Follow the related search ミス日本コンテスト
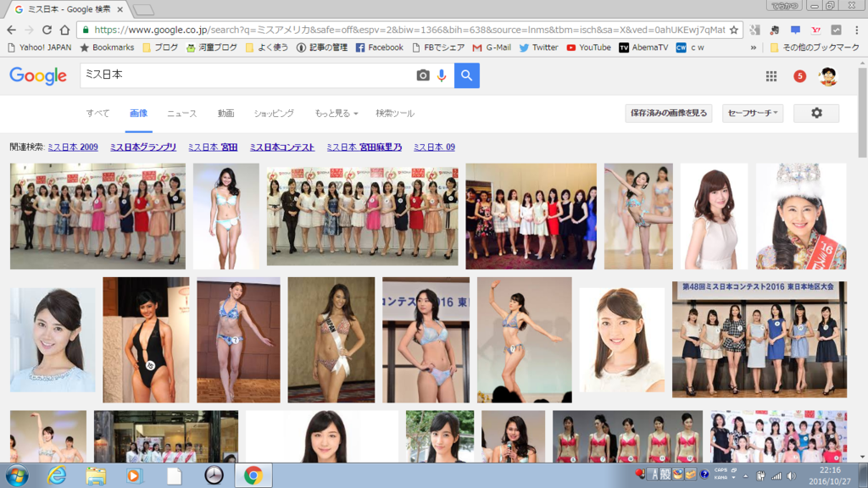The height and width of the screenshot is (488, 868). pyautogui.click(x=281, y=147)
